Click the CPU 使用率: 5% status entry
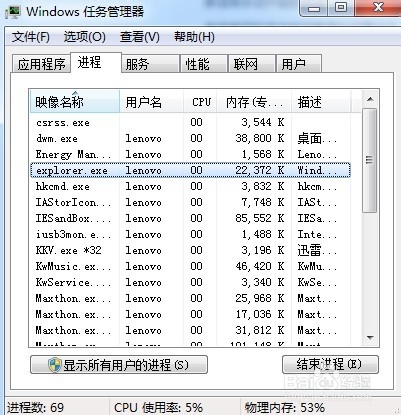This screenshot has height=415, width=401. pyautogui.click(x=159, y=407)
